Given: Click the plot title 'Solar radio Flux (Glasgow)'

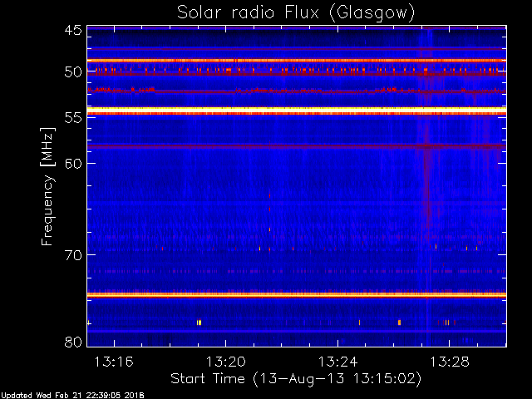Looking at the screenshot, I should tap(296, 13).
